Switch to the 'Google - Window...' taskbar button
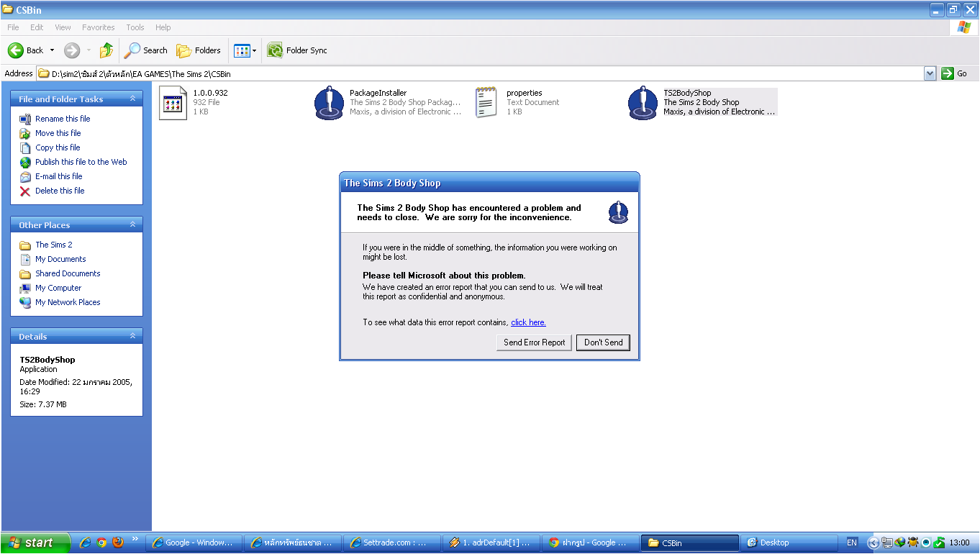 [194, 543]
